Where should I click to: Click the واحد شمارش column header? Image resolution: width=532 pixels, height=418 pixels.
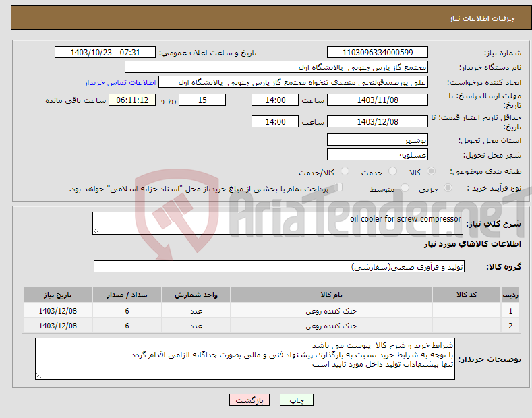pyautogui.click(x=196, y=295)
